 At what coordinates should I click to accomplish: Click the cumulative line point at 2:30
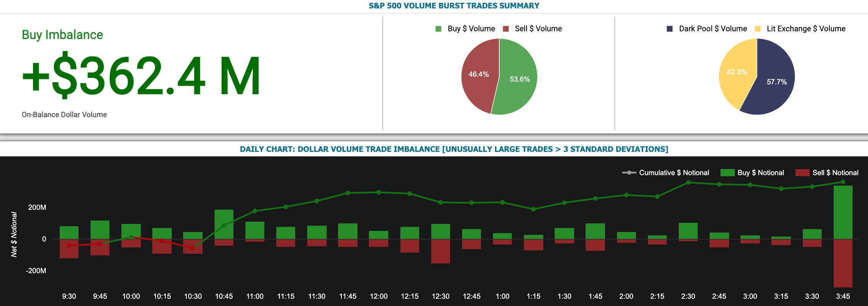click(688, 182)
